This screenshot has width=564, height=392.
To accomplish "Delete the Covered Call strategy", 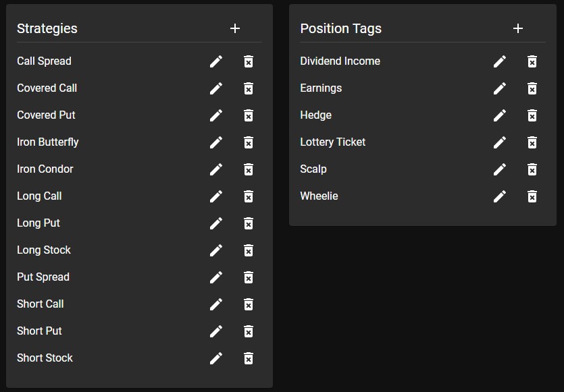I will point(249,88).
